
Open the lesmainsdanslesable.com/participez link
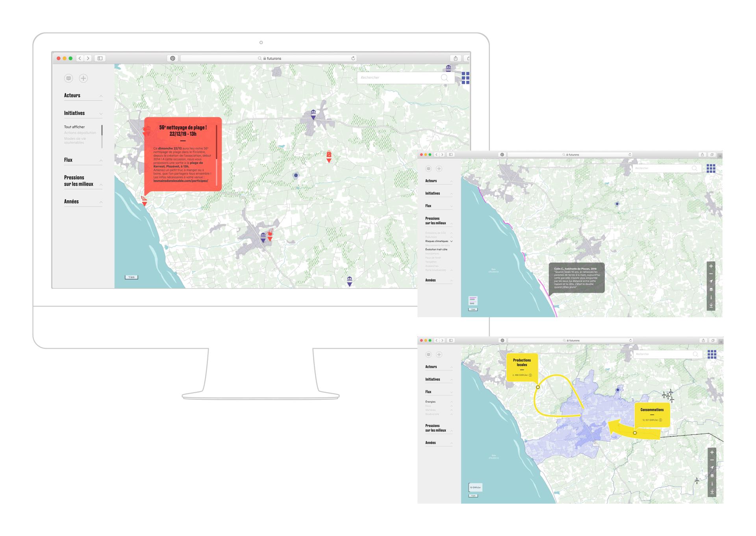[181, 181]
